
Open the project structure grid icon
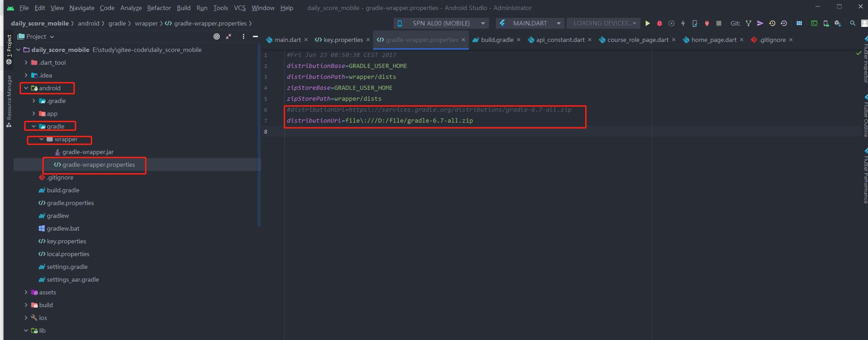[799, 23]
